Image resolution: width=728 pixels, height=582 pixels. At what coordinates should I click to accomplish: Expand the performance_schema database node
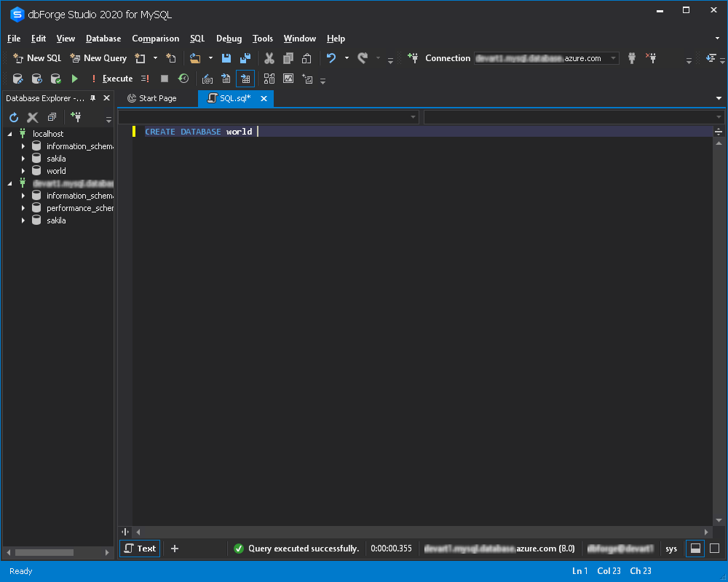click(x=23, y=208)
